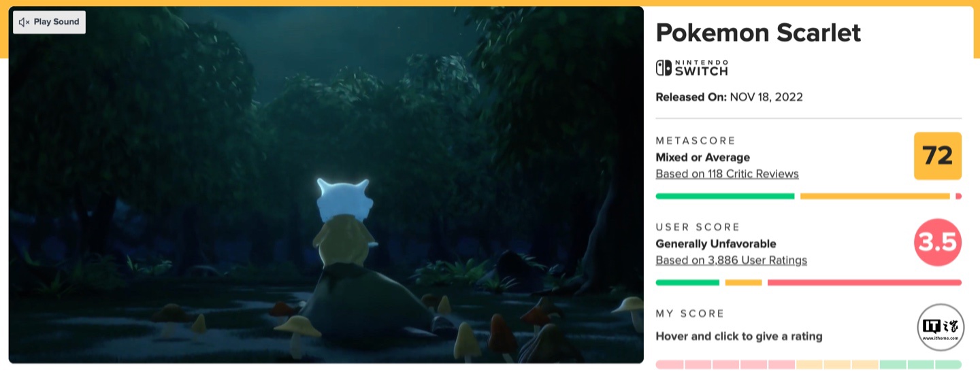
Task: Click "Hover and click to give a rating"
Action: point(738,336)
